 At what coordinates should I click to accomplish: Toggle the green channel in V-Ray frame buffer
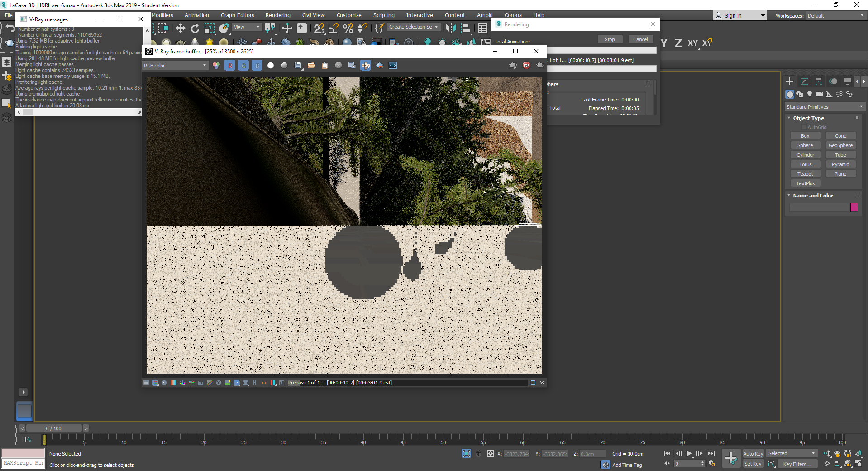coord(243,66)
